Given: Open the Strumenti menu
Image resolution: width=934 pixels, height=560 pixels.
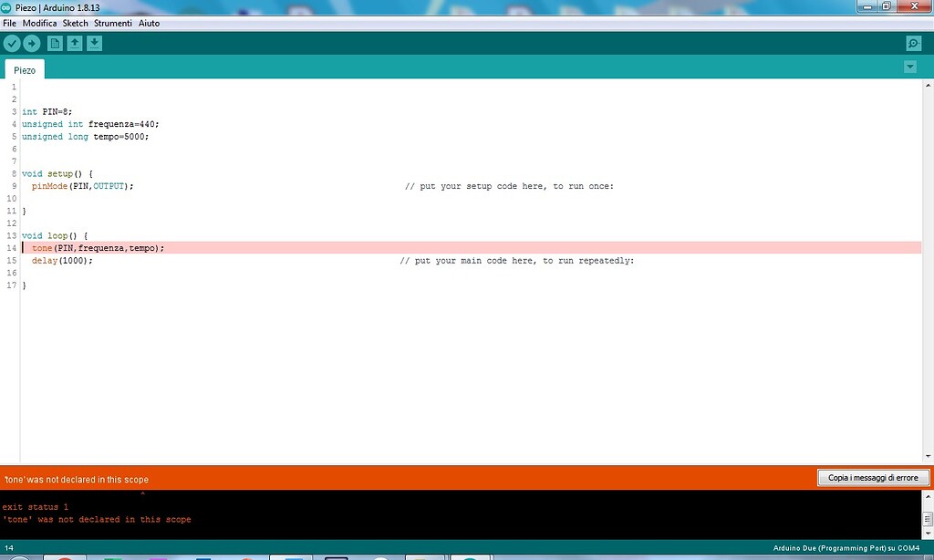Looking at the screenshot, I should click(x=114, y=23).
